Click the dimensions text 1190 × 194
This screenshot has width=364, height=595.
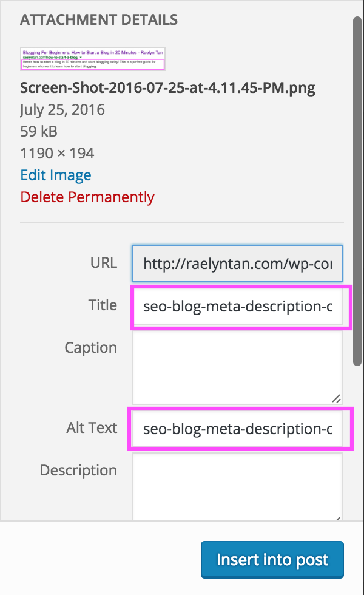click(57, 153)
